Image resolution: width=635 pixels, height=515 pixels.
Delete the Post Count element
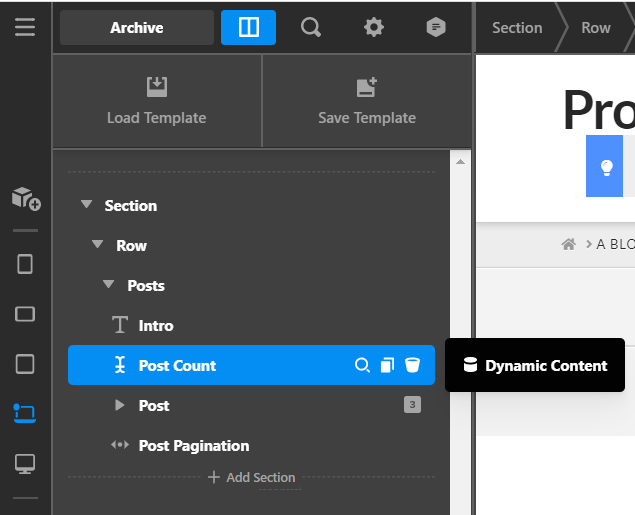point(413,366)
